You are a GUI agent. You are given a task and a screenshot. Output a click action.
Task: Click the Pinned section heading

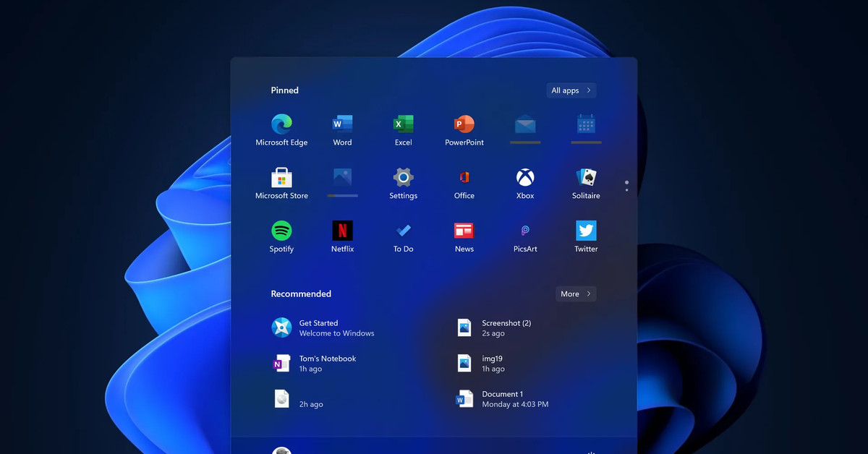285,90
